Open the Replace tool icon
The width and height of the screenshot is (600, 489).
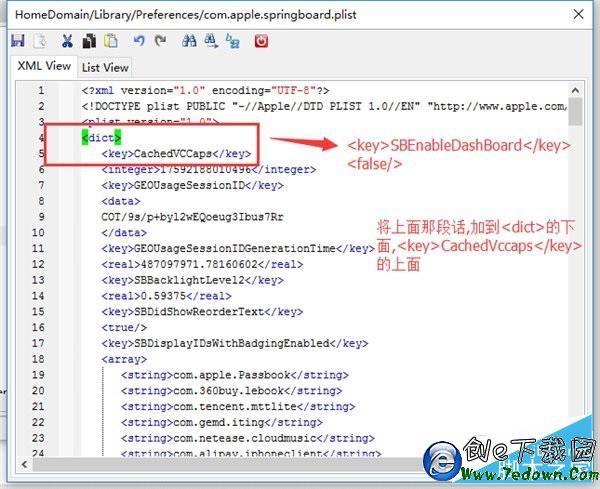coord(233,41)
